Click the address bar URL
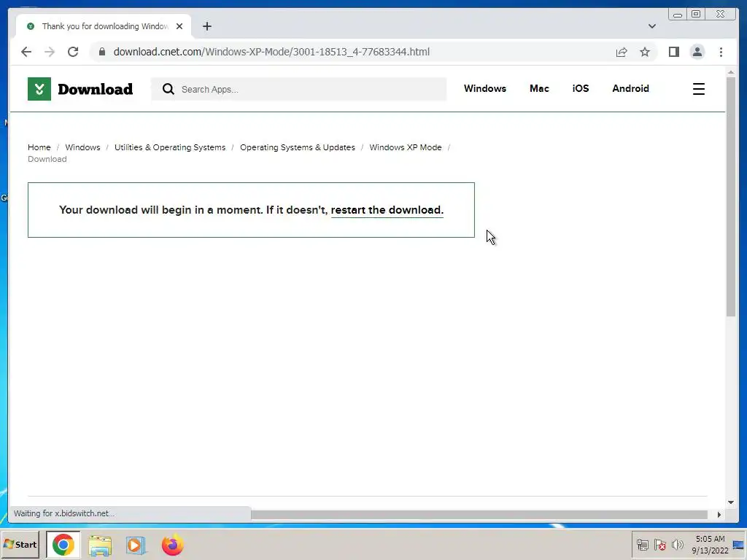Screen dimensions: 747x560 pyautogui.click(x=271, y=52)
